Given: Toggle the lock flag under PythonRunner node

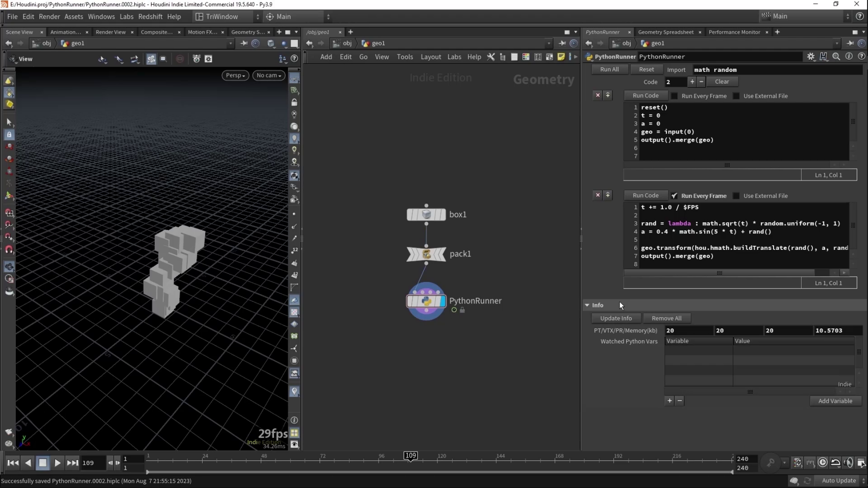Looking at the screenshot, I should click(x=462, y=310).
